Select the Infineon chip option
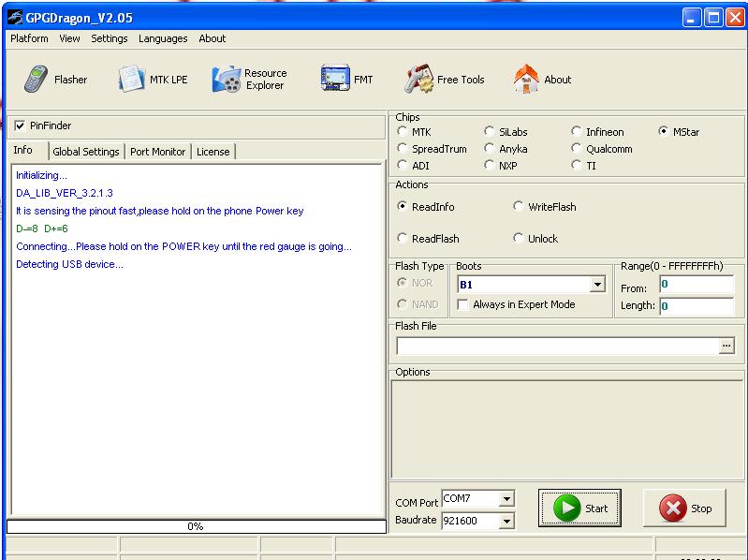This screenshot has height=560, width=748. pos(577,131)
